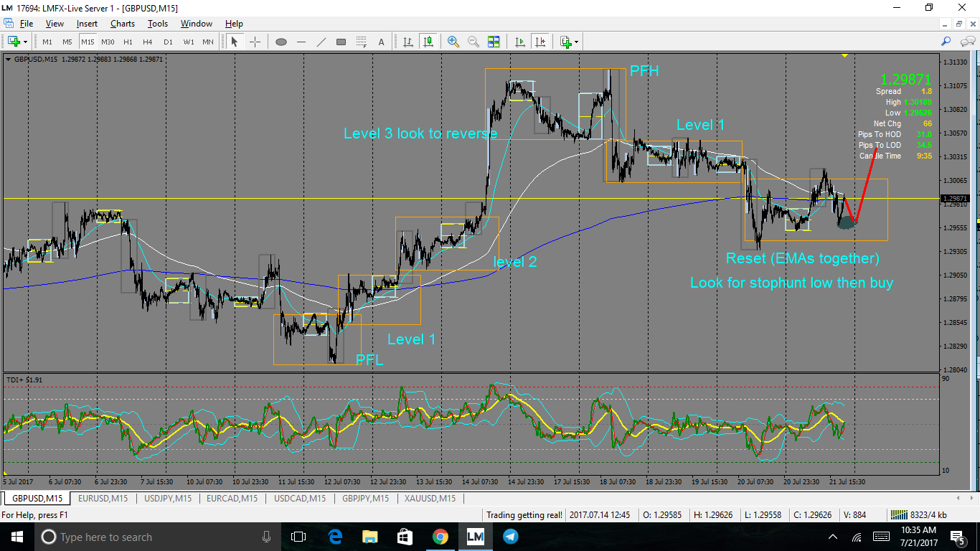Viewport: 980px width, 551px height.
Task: Switch to the USDJPY,M15 chart tab
Action: [x=168, y=498]
